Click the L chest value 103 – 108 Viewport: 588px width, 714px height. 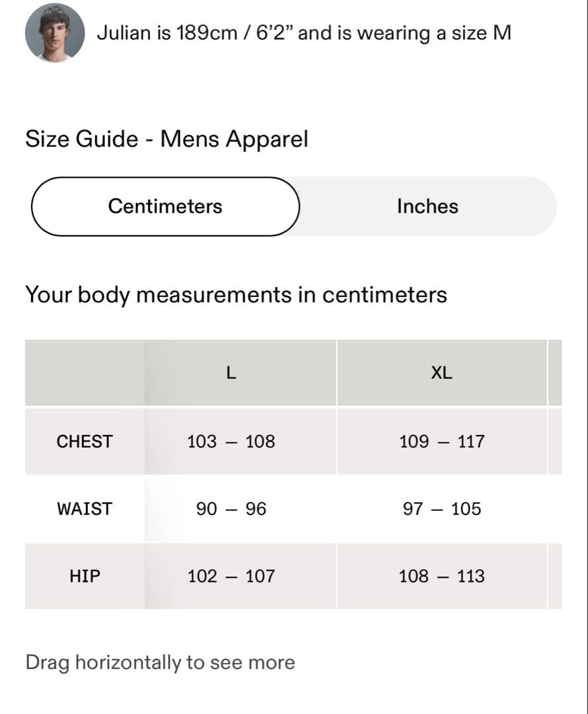click(231, 442)
